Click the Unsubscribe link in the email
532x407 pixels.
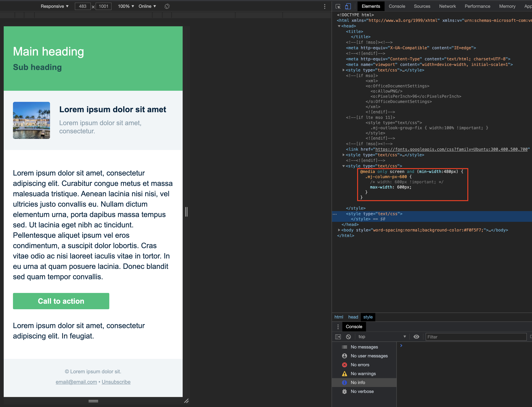pos(116,382)
